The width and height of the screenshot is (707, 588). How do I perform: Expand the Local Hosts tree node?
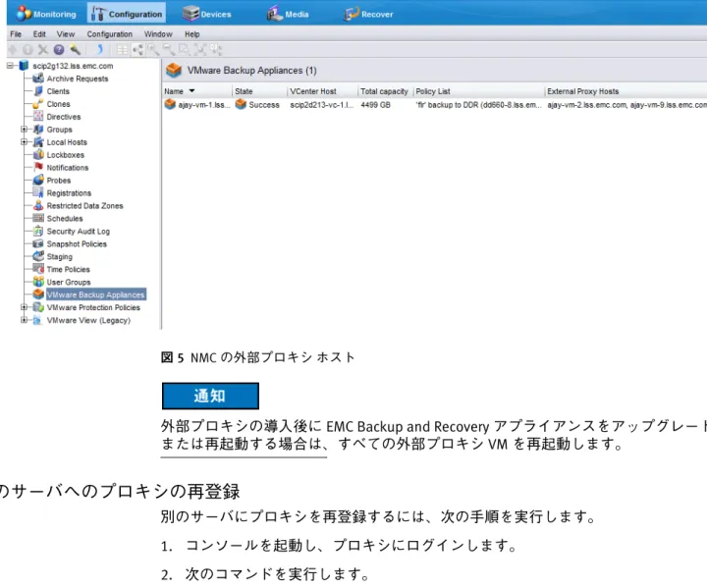coord(24,142)
